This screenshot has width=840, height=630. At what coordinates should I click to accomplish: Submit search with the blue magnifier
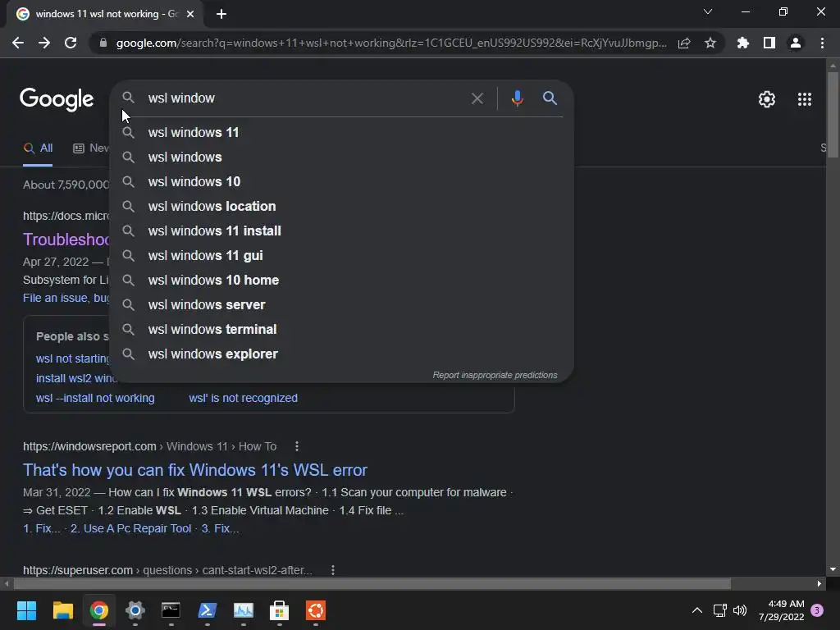click(550, 98)
